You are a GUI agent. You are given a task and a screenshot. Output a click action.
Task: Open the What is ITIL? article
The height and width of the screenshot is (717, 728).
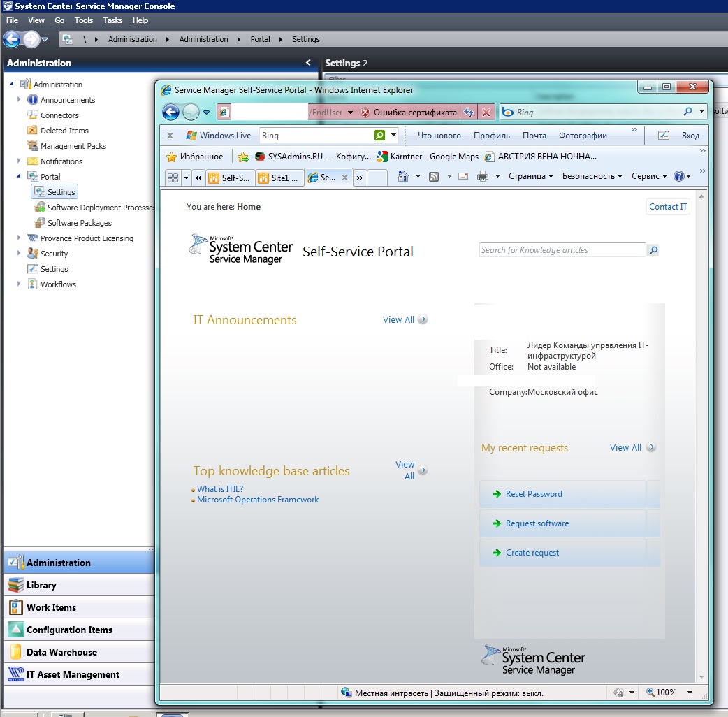click(220, 489)
